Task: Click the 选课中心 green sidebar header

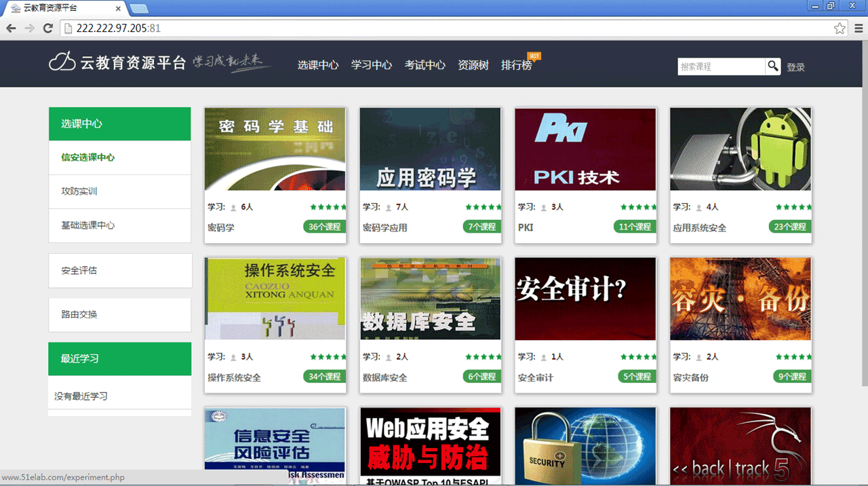Action: (119, 124)
